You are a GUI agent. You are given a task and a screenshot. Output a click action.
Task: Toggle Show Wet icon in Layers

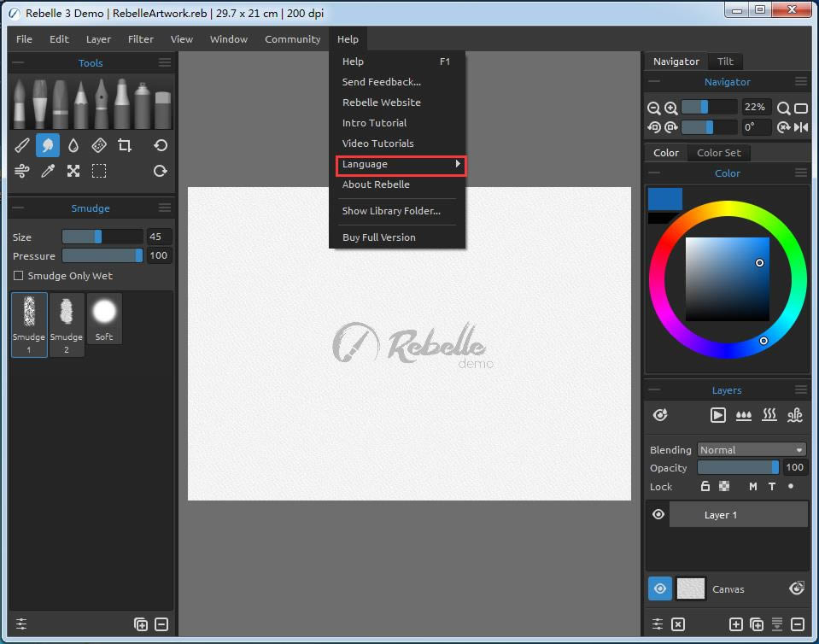pos(660,415)
